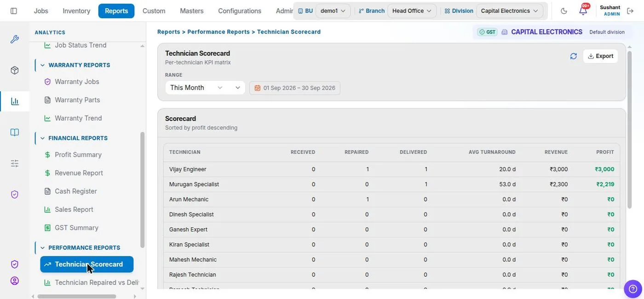Open notifications bell with 99+ badge

tap(583, 10)
